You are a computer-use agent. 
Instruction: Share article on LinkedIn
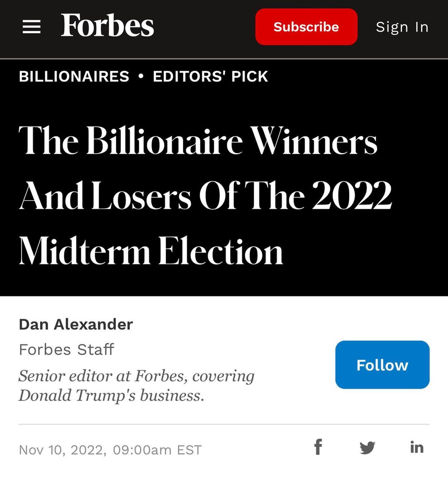[416, 447]
